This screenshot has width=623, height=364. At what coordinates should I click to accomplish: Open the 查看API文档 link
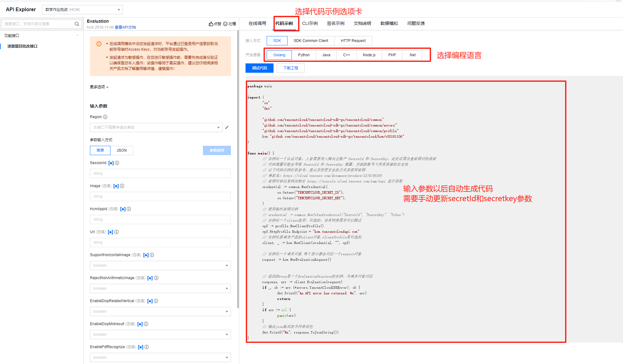(x=125, y=27)
